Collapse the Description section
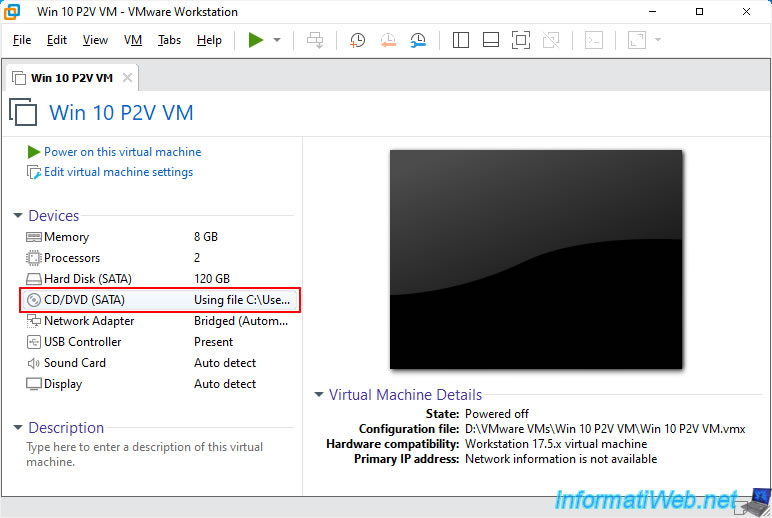The height and width of the screenshot is (518, 772). pyautogui.click(x=18, y=427)
